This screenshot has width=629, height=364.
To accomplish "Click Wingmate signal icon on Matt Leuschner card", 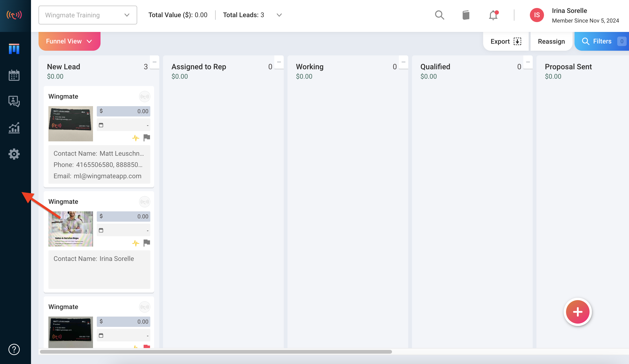I will pos(144,97).
